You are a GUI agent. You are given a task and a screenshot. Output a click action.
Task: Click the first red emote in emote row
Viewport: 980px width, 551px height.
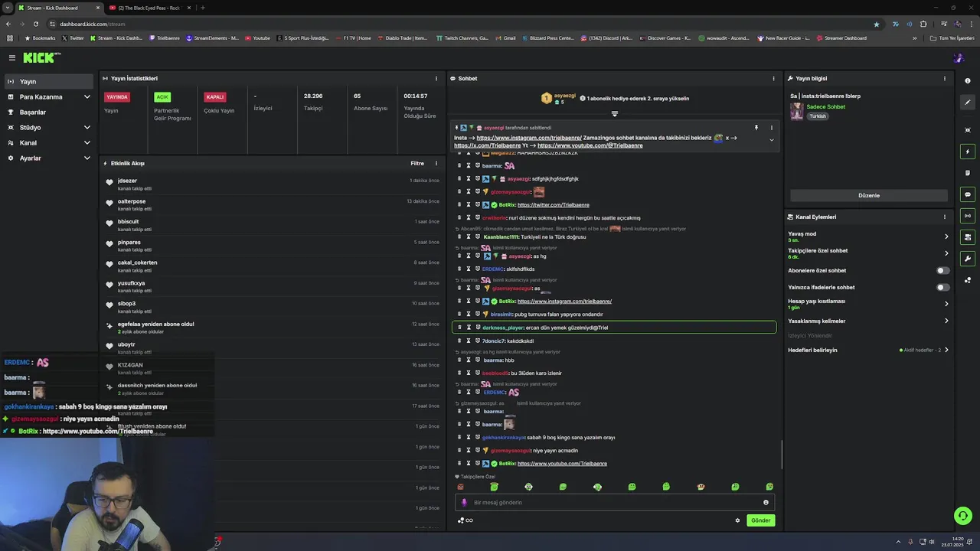(x=460, y=487)
